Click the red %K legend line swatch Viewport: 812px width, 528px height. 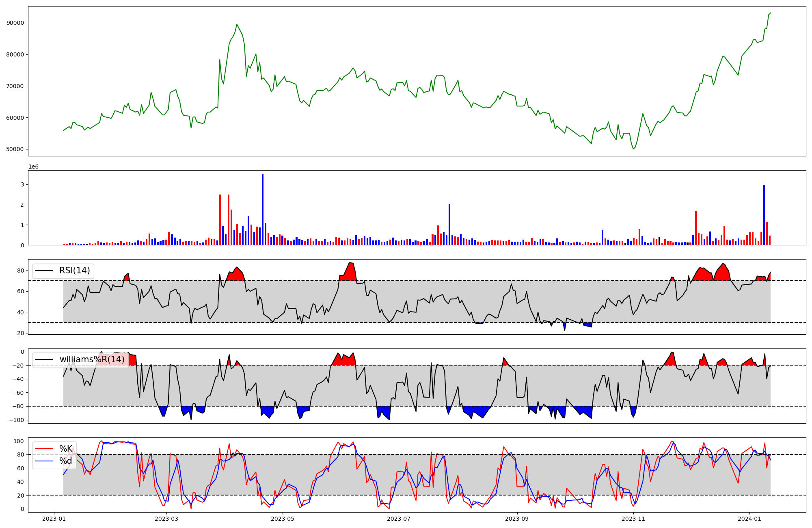pyautogui.click(x=45, y=449)
